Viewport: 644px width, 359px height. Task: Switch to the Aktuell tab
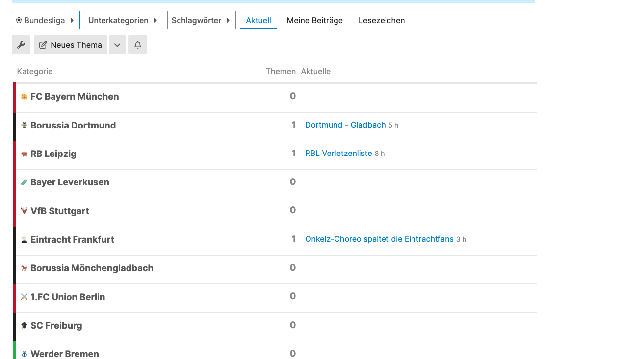pyautogui.click(x=258, y=20)
